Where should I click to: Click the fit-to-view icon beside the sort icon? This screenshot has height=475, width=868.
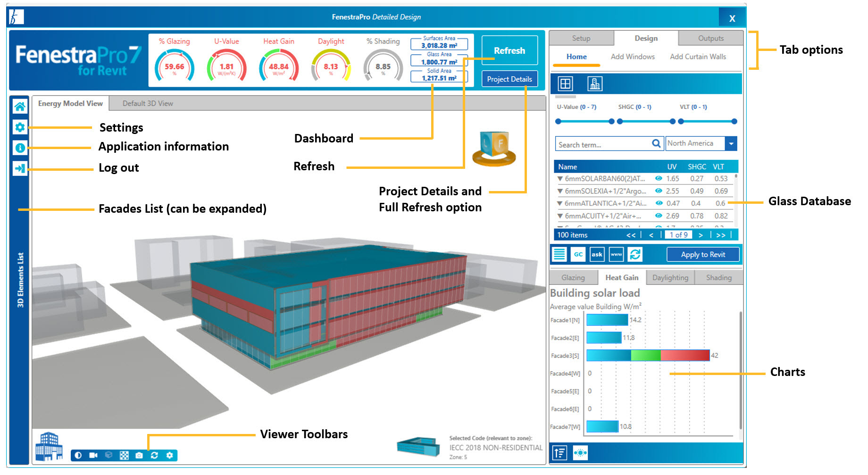580,453
